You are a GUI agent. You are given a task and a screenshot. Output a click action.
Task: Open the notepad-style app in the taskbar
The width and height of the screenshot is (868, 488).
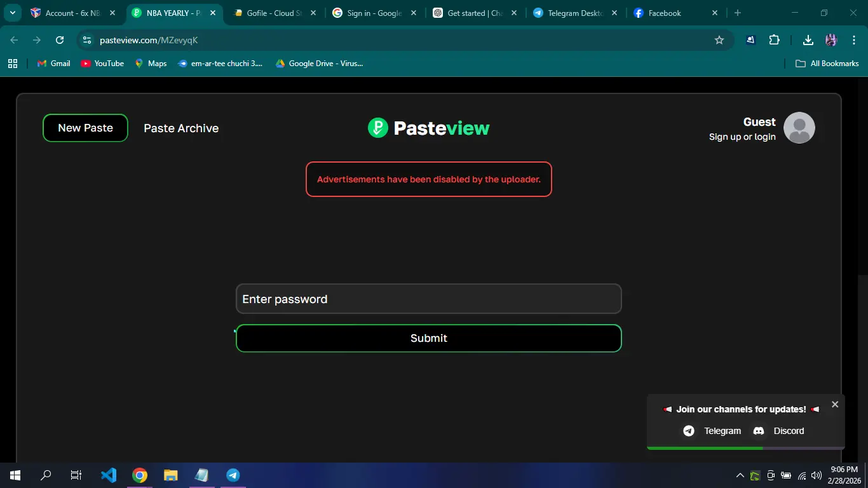(x=201, y=475)
